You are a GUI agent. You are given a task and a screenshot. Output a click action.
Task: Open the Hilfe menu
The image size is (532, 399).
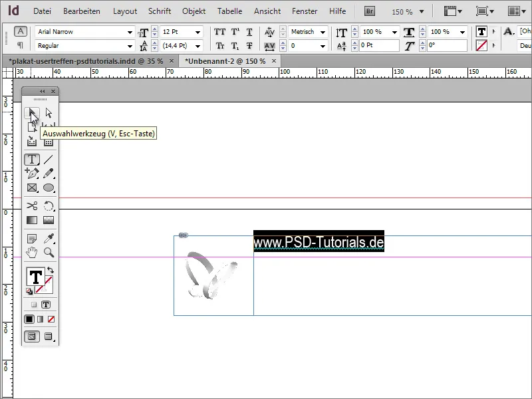338,11
